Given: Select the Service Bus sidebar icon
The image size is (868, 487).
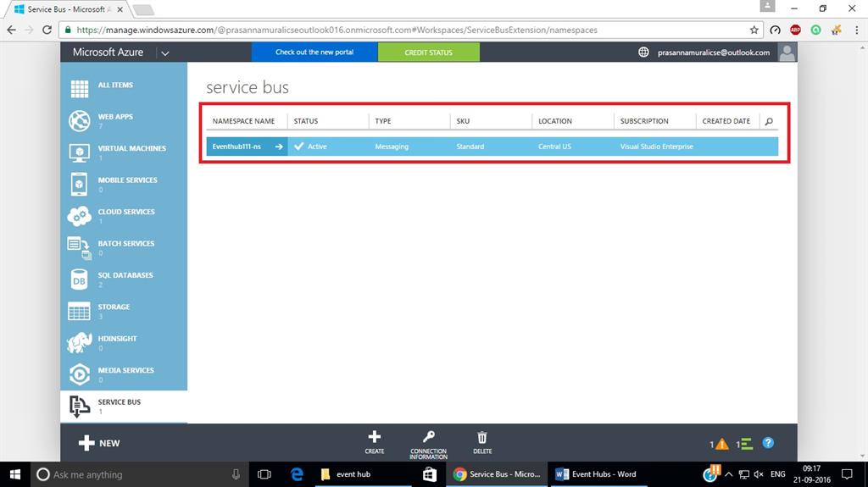Looking at the screenshot, I should (79, 407).
